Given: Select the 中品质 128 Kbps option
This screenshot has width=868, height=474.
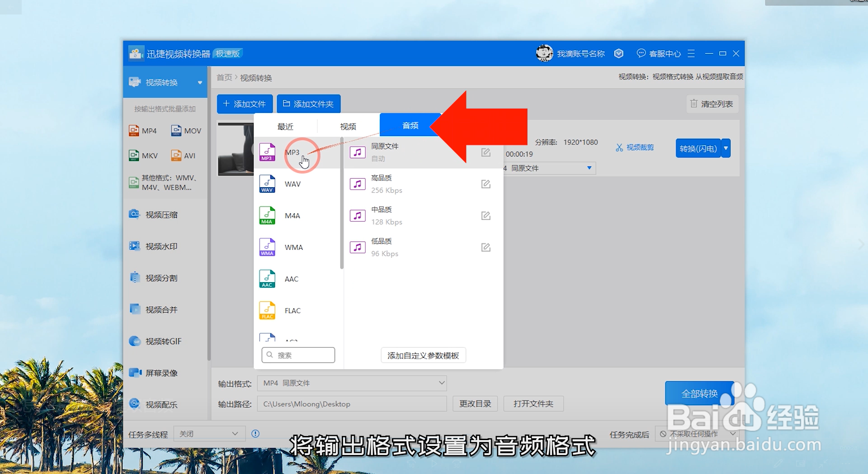Looking at the screenshot, I should click(423, 216).
